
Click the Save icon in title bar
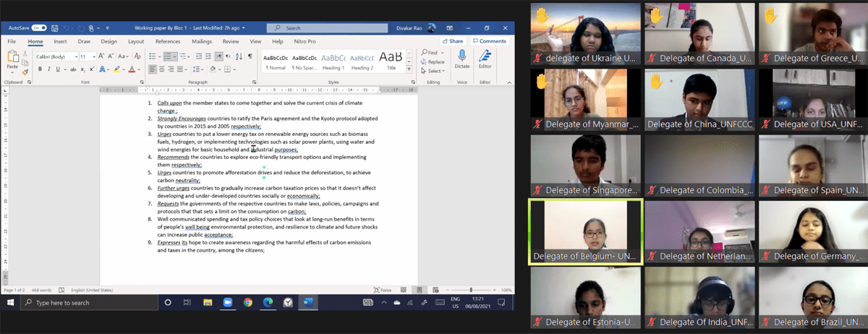coord(54,28)
